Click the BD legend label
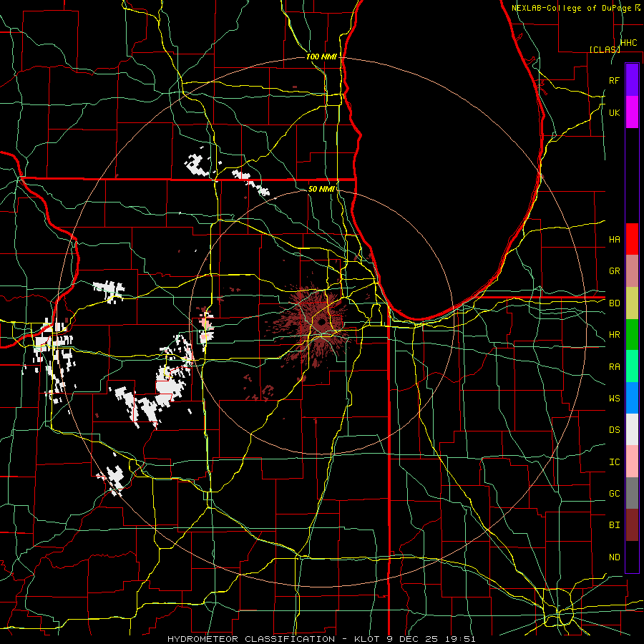 [614, 303]
